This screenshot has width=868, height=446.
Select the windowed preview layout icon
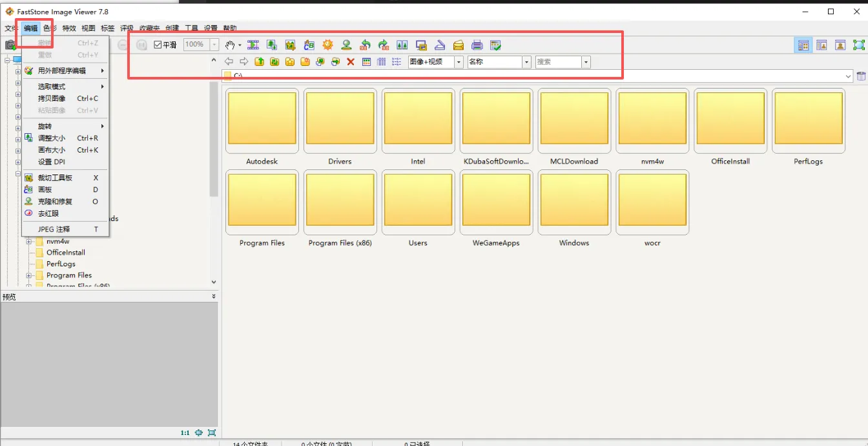(821, 45)
